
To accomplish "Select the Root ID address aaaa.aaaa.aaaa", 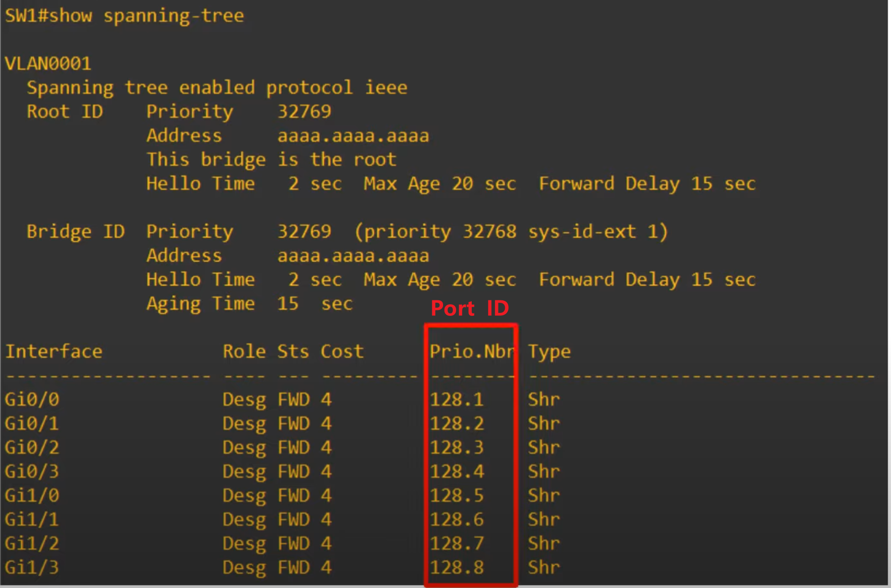I will (353, 136).
